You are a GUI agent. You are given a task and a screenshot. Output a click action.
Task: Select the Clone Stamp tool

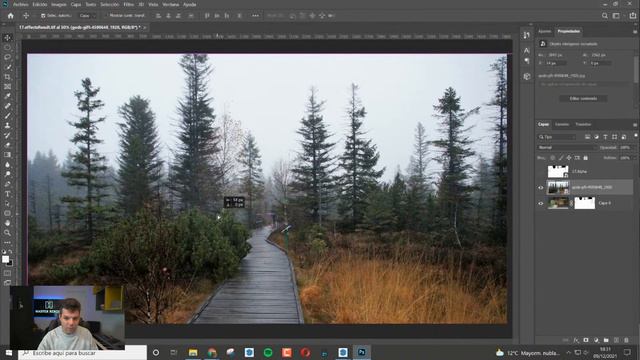(x=7, y=126)
